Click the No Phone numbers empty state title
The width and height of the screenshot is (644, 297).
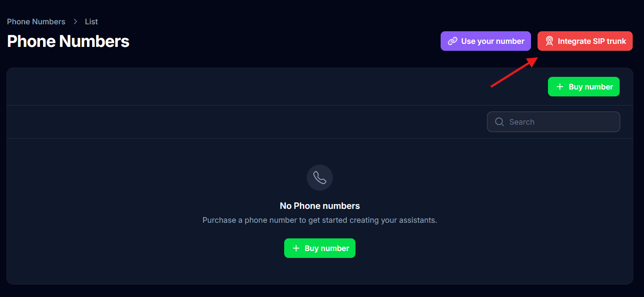pos(320,205)
